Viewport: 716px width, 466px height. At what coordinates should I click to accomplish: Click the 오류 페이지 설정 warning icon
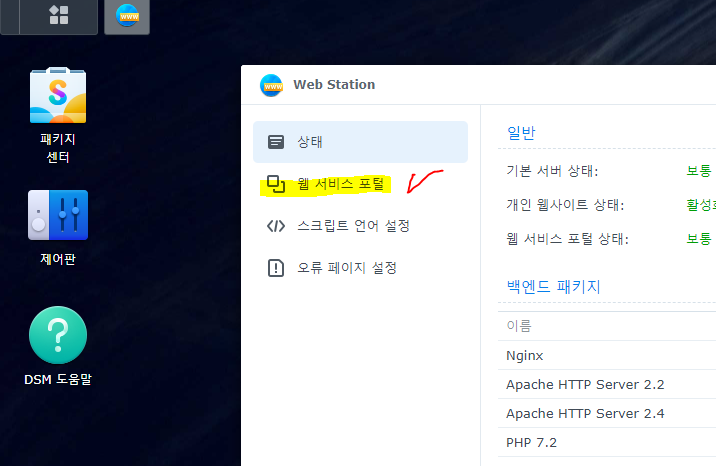[x=276, y=268]
